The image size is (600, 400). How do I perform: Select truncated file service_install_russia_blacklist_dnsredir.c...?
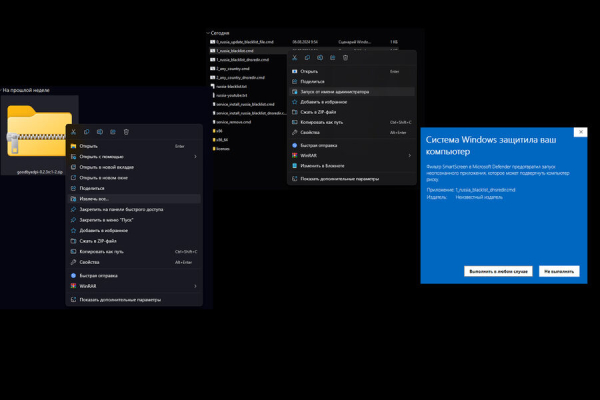click(249, 113)
